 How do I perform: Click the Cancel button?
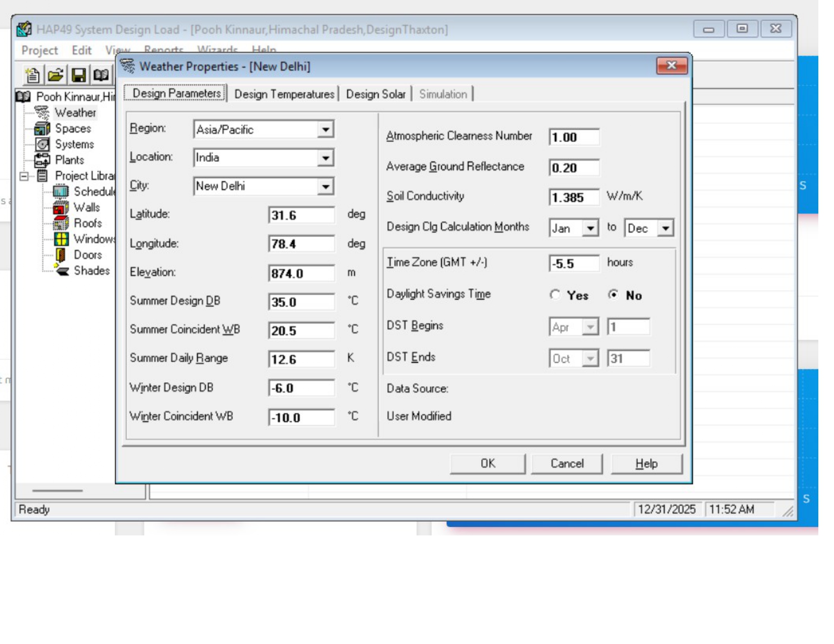click(567, 464)
